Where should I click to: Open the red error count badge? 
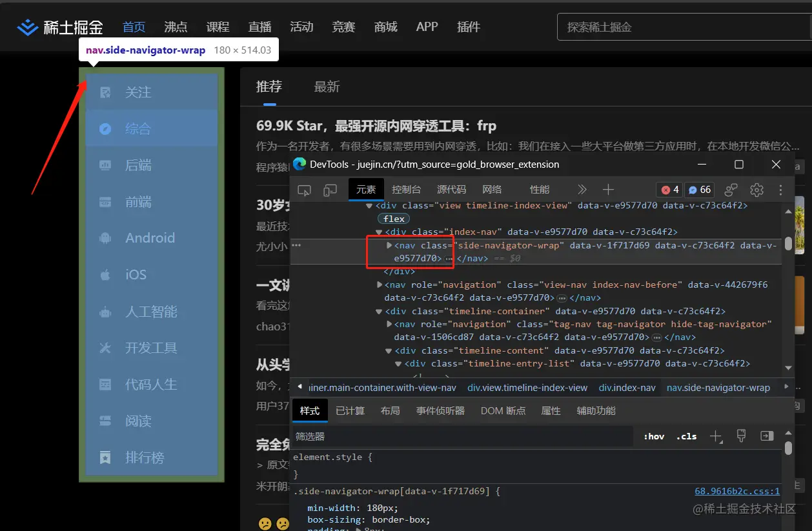coord(669,190)
